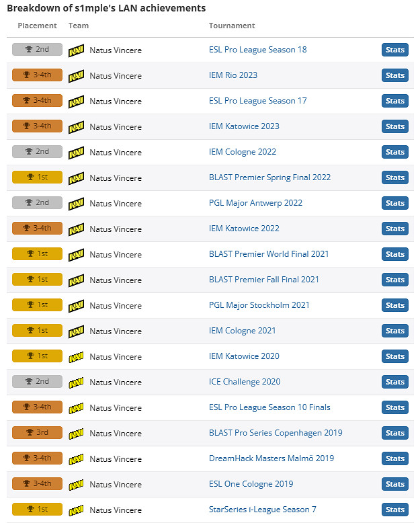
Task: Open ICE Challenge 2020 tournament link
Action: (245, 382)
